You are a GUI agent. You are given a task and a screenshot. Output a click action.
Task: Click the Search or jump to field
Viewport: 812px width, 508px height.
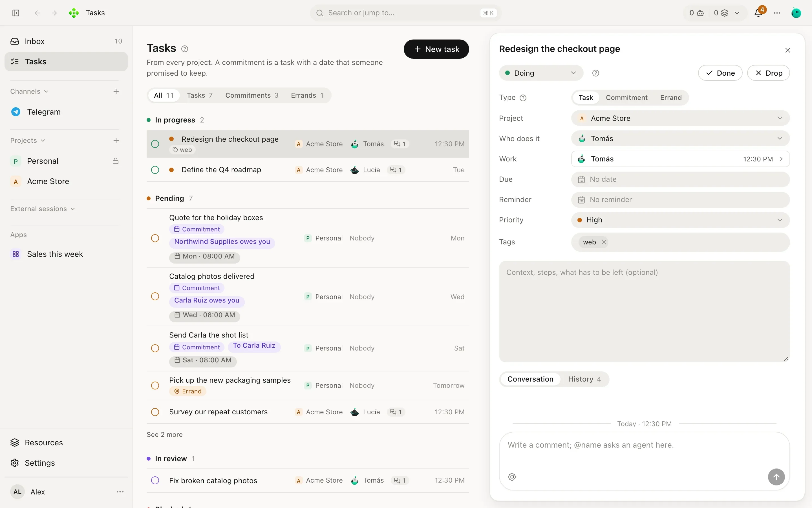tap(406, 13)
